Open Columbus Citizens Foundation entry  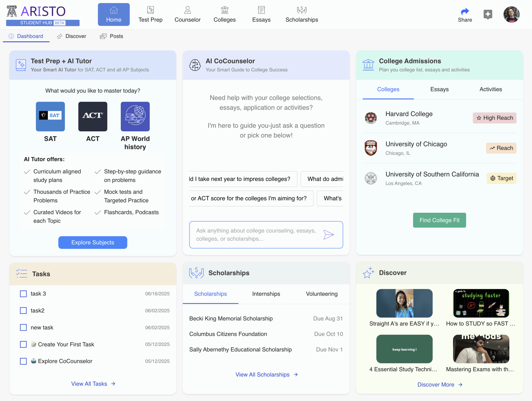point(266,334)
